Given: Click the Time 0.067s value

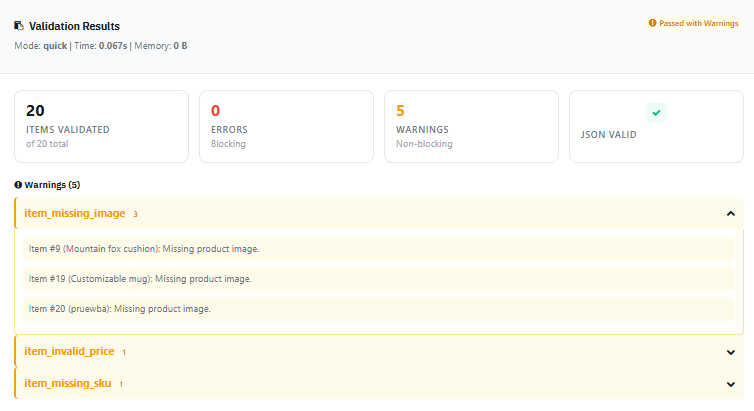Looking at the screenshot, I should tap(113, 46).
